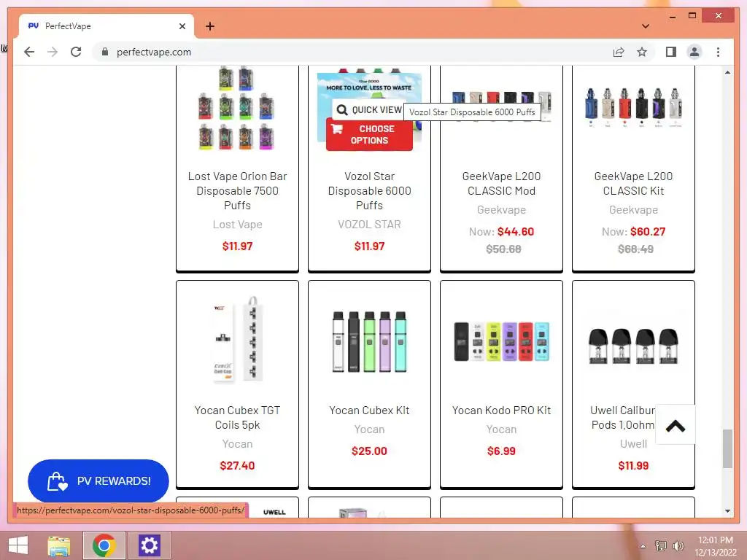
Task: Open File Explorer from taskbar
Action: pos(59,545)
